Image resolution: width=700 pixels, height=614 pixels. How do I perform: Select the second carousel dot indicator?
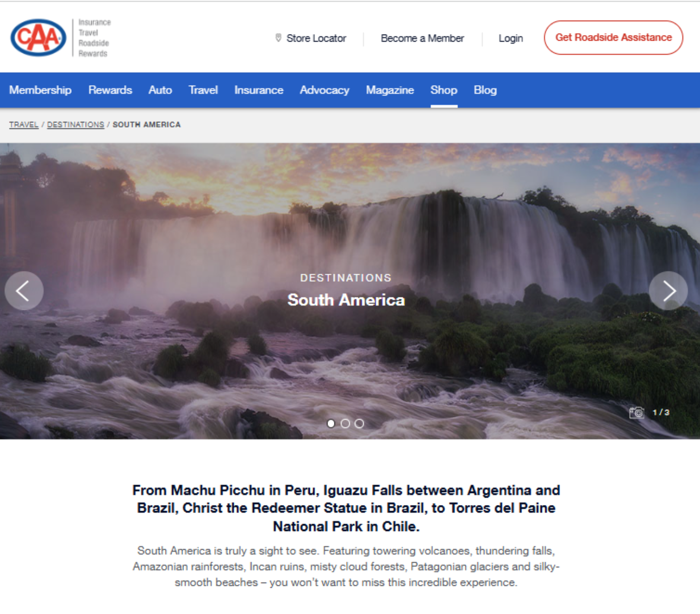click(345, 424)
